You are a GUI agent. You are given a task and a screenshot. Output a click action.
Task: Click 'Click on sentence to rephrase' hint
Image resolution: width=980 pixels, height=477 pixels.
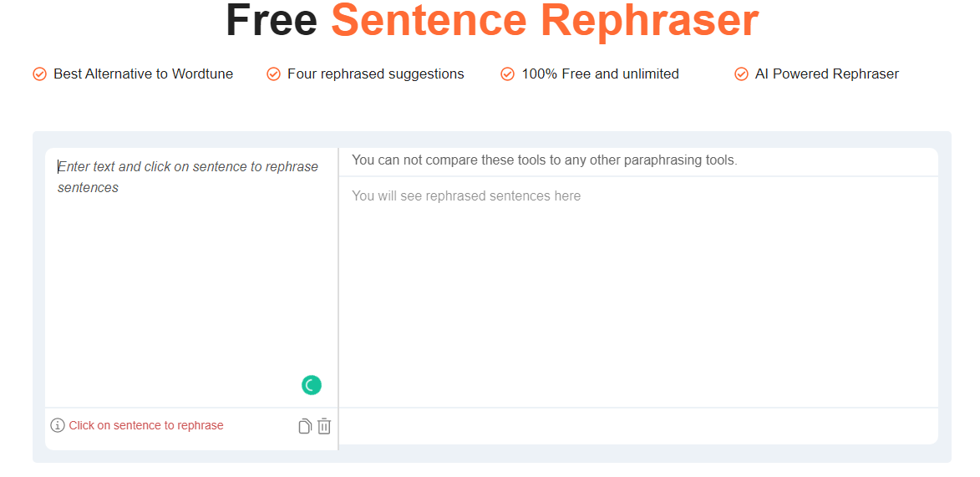[146, 426]
